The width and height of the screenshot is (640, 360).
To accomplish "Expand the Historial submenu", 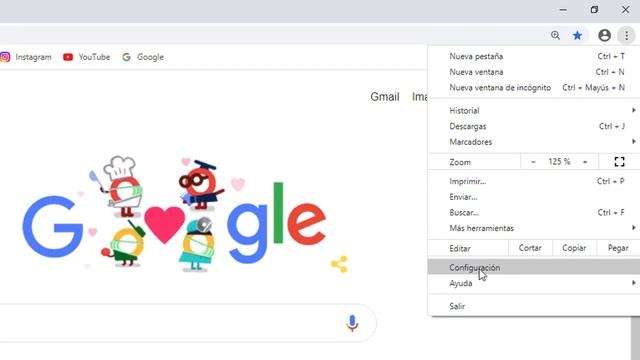I will pyautogui.click(x=534, y=111).
